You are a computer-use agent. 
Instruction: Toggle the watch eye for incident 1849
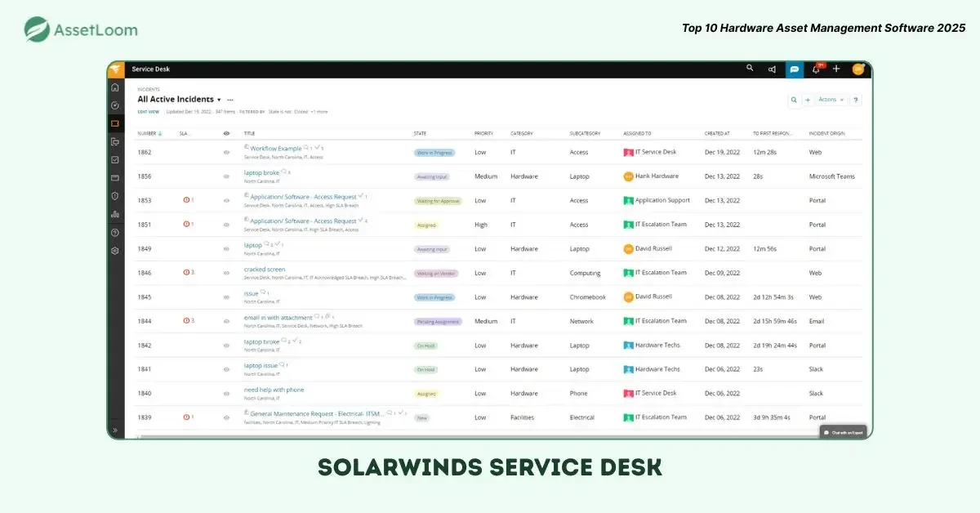pos(227,249)
